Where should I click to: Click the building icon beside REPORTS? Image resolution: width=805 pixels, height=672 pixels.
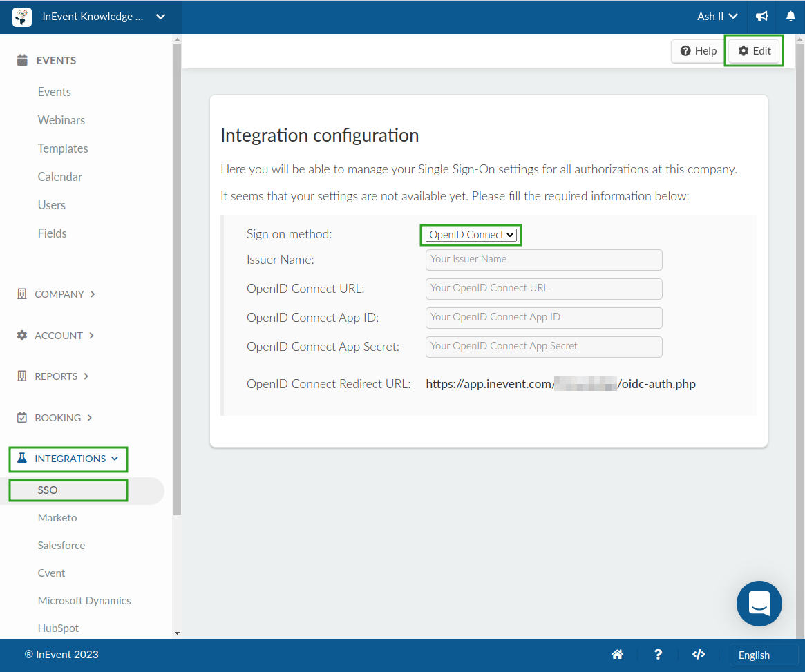tap(21, 376)
